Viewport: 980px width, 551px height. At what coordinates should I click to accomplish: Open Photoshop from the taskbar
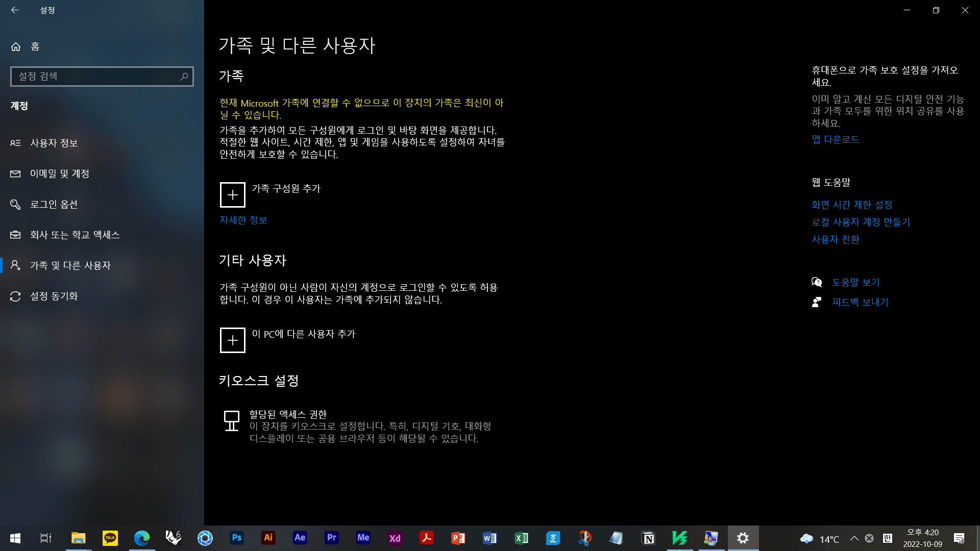[237, 538]
